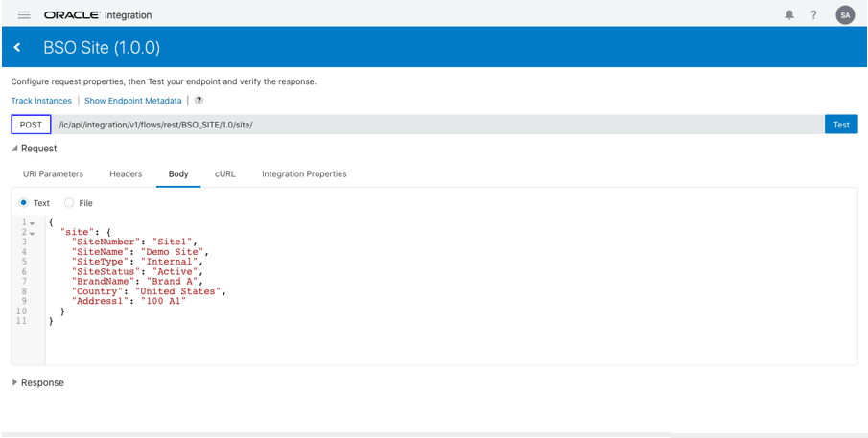Screen dimensions: 868x438
Task: Click the POST method label
Action: 31,125
